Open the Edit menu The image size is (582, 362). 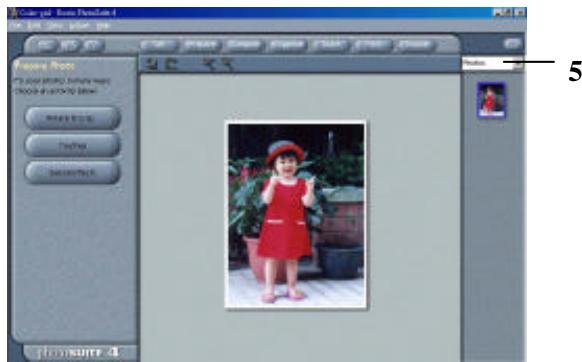click(34, 26)
